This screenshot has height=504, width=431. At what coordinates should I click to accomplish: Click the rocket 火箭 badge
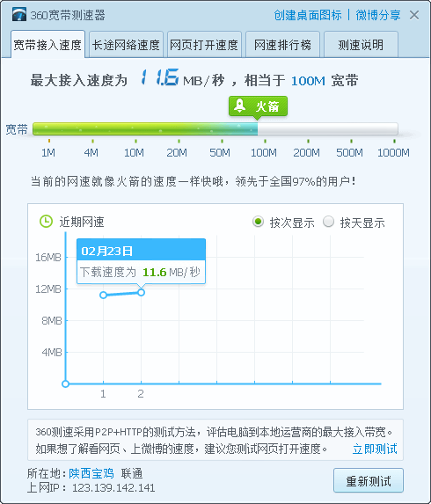(258, 106)
